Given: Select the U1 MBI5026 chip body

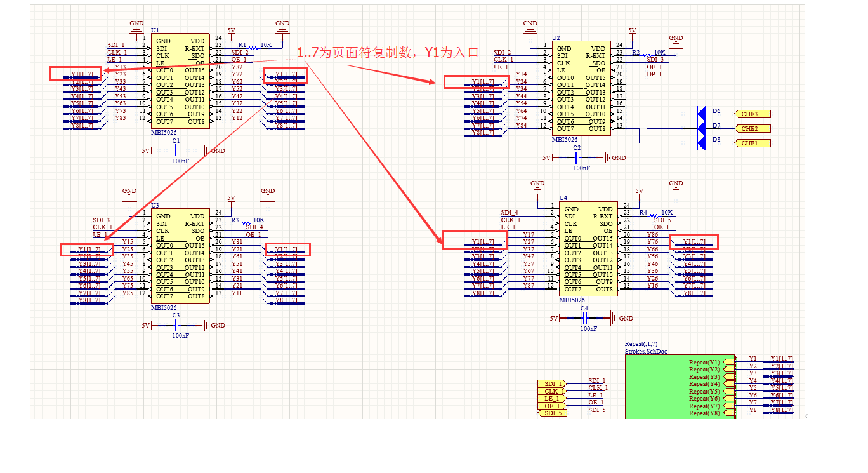Looking at the screenshot, I should 180,81.
